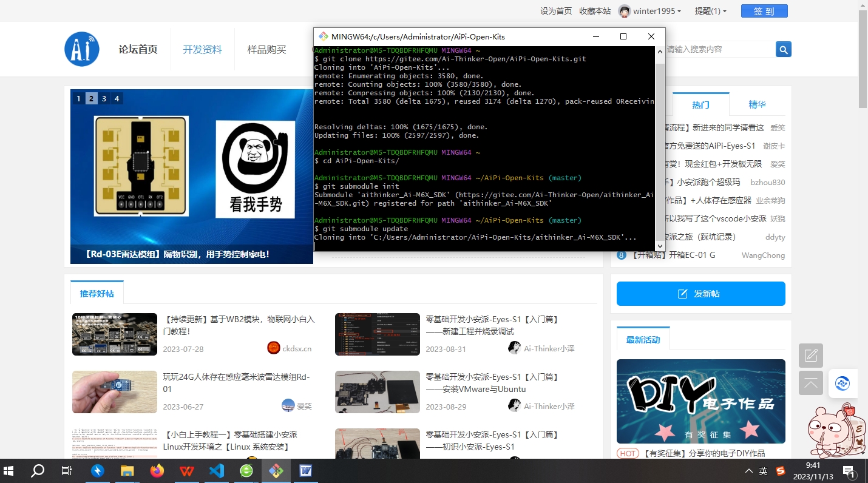Open Visual Studio Code from taskbar

point(216,471)
